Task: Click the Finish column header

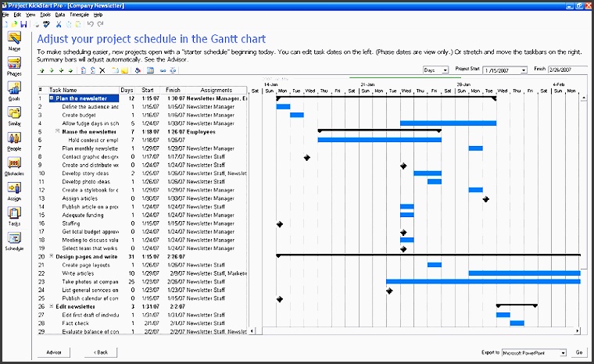Action: tap(173, 90)
